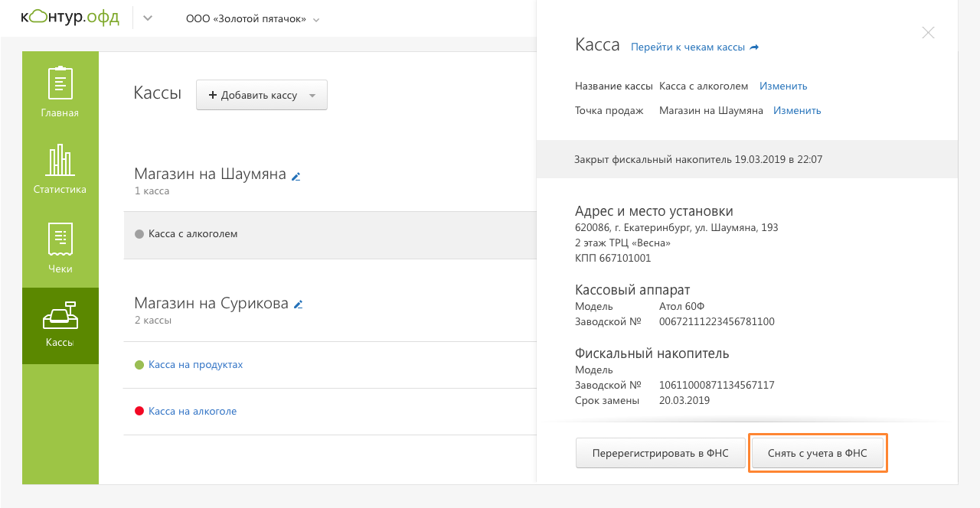
Task: Open Касса на продуктах link
Action: click(x=195, y=365)
